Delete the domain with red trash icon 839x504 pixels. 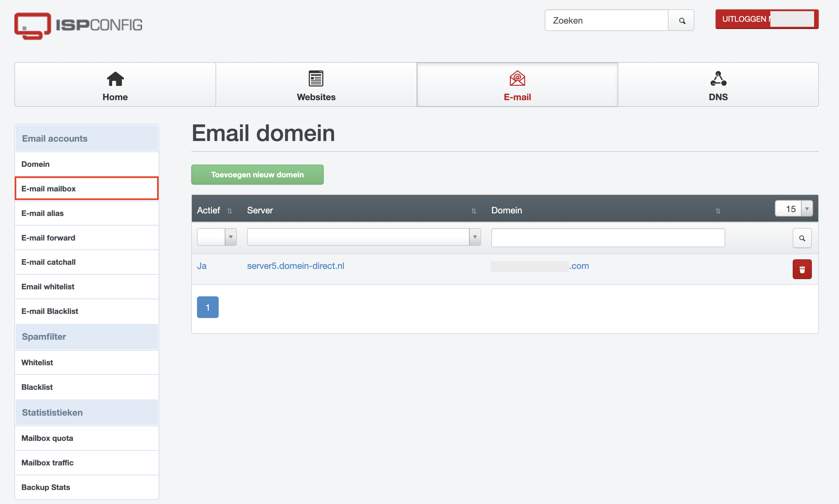pos(802,269)
